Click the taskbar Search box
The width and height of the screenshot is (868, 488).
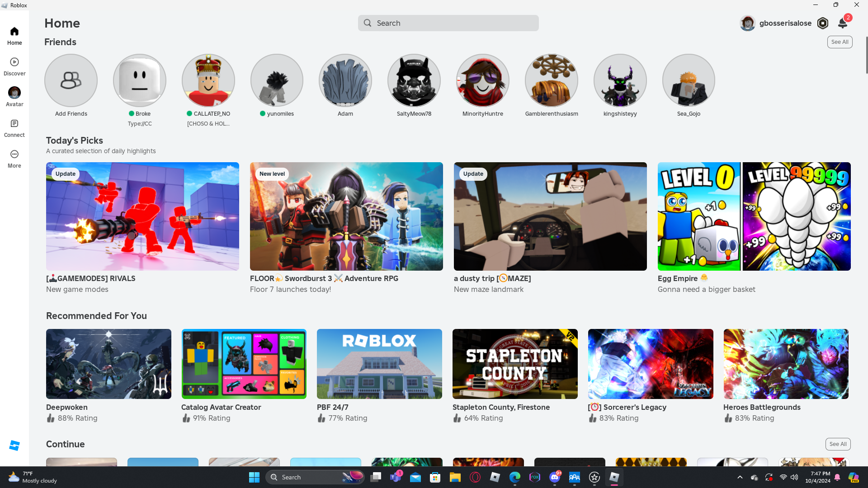click(x=315, y=477)
